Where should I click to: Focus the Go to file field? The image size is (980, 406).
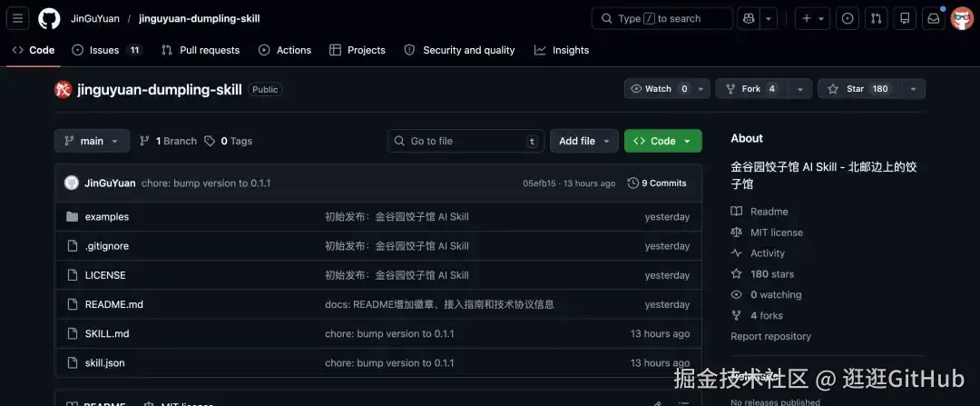465,141
